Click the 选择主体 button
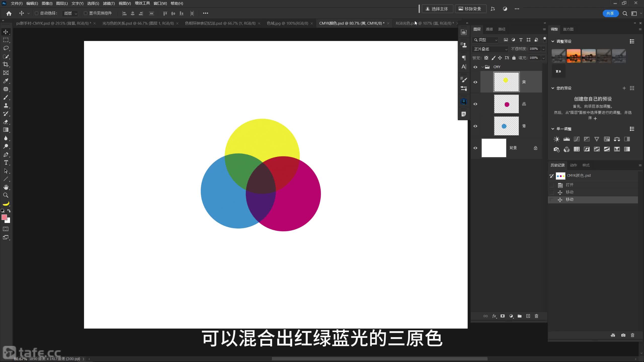This screenshot has width=644, height=362. coord(437,9)
